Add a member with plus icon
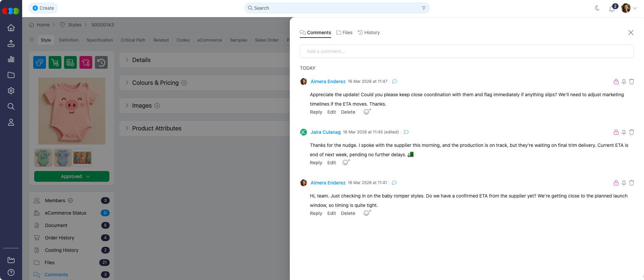 pos(70,201)
